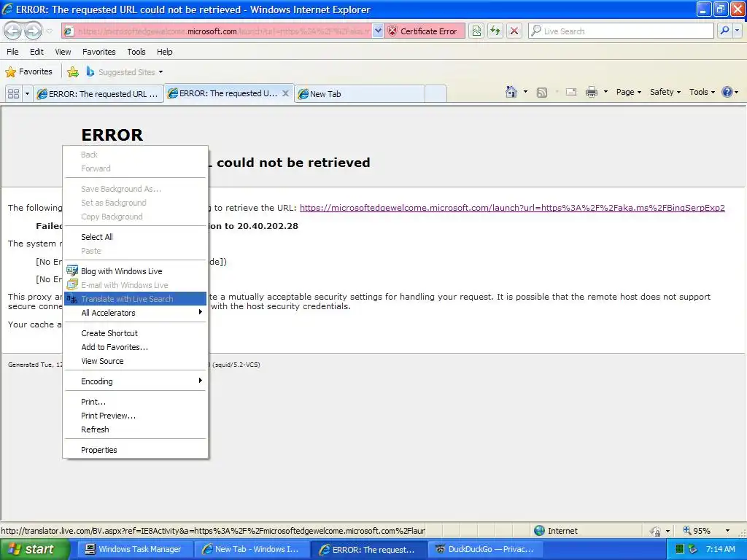This screenshot has width=747, height=560.
Task: Click inside the Live Search box
Action: pyautogui.click(x=622, y=31)
